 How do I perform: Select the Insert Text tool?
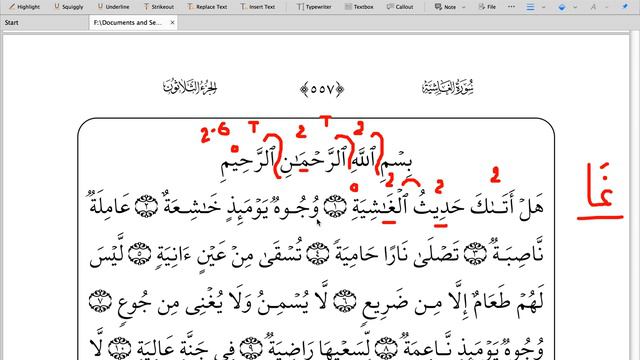click(x=258, y=7)
